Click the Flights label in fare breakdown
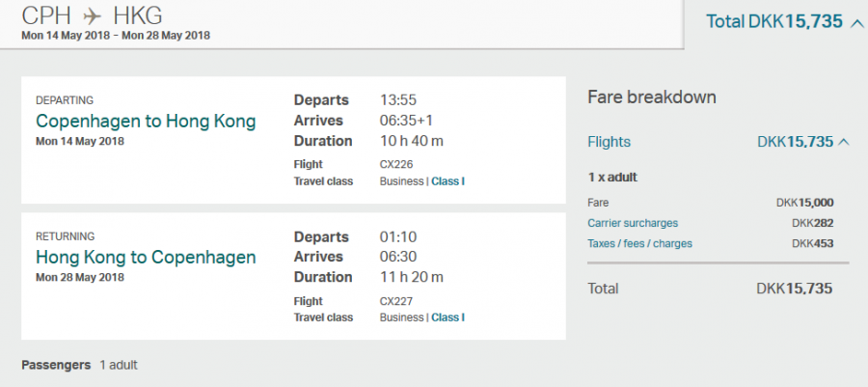868x387 pixels. pos(609,142)
